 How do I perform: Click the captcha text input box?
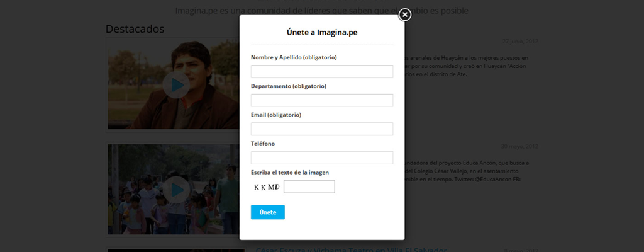309,186
